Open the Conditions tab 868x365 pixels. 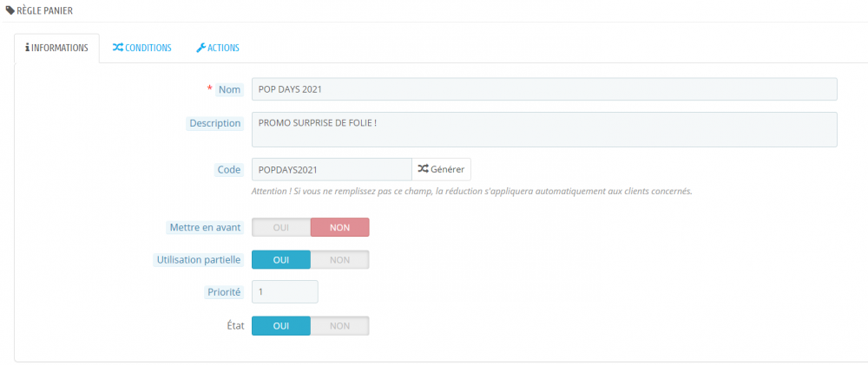(141, 48)
